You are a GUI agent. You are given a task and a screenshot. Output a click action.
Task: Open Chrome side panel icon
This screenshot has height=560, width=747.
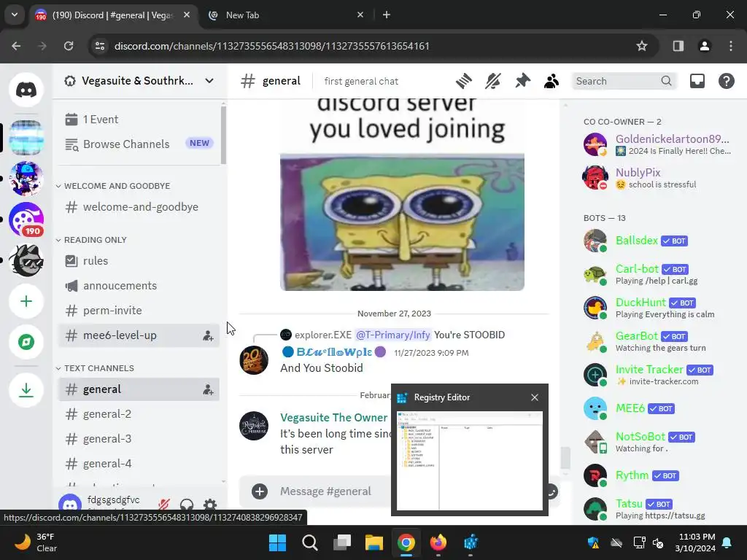678,46
